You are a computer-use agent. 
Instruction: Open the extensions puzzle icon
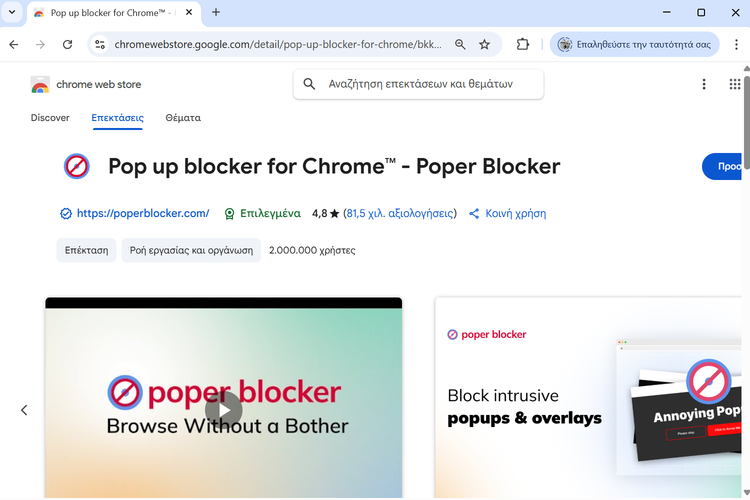click(x=522, y=44)
